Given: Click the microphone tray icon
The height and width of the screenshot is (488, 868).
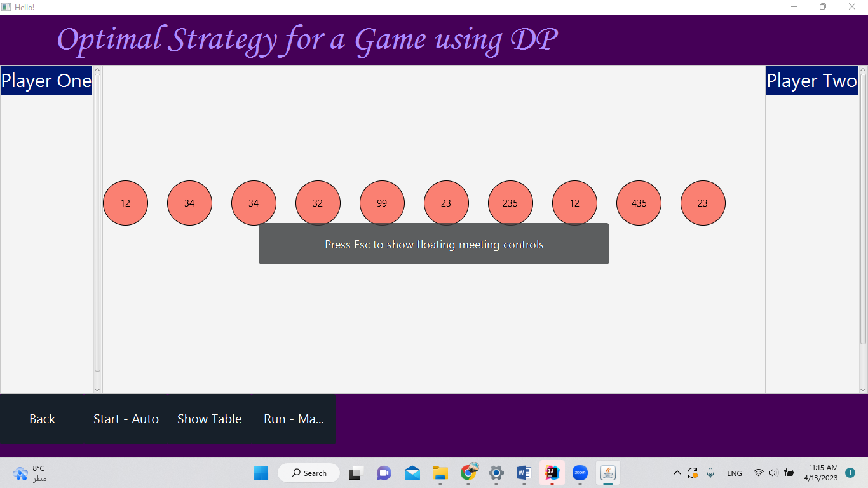Looking at the screenshot, I should (x=710, y=473).
